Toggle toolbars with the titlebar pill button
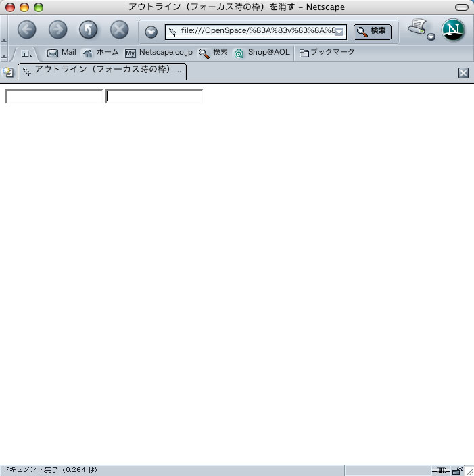 [x=462, y=7]
